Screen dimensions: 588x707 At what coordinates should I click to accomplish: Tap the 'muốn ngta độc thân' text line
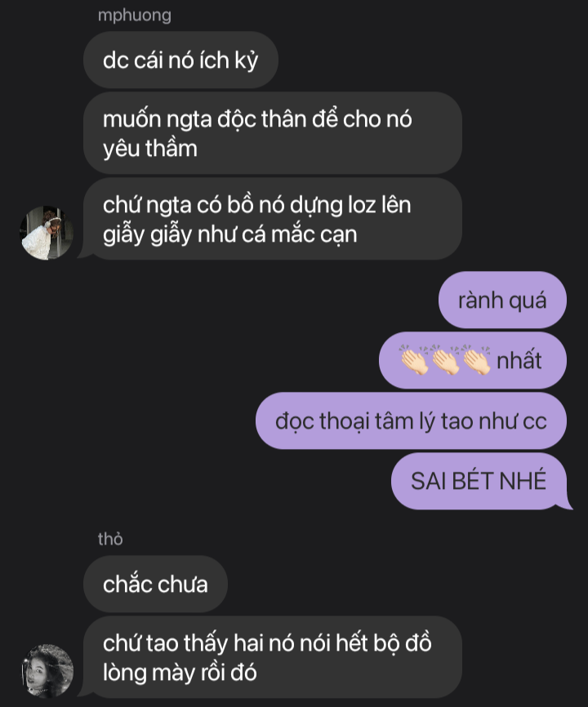257,119
